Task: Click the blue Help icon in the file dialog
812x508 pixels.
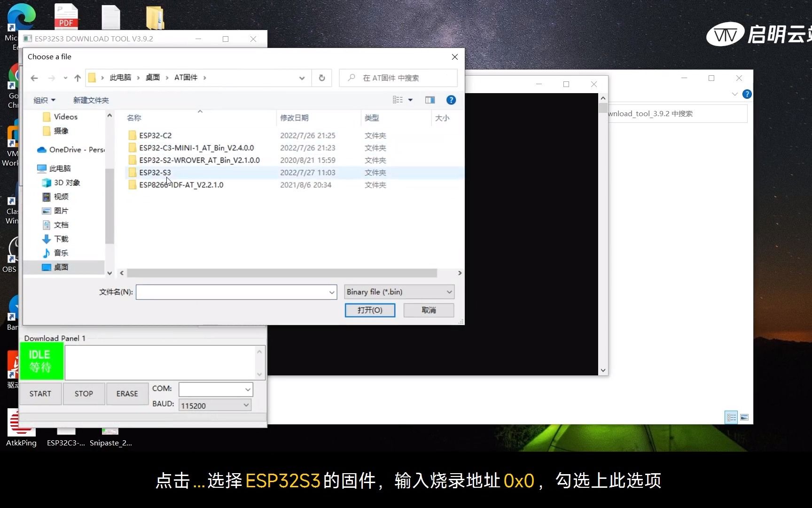Action: pos(451,100)
